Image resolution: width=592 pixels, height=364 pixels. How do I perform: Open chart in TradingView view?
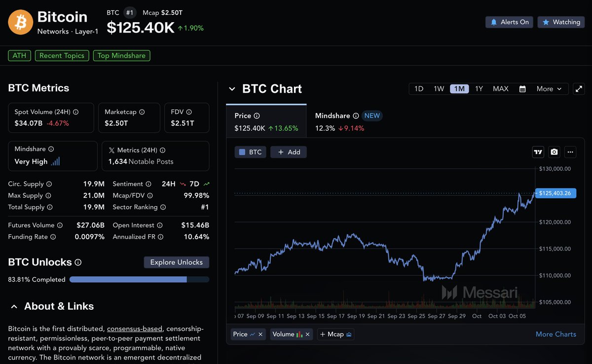pos(538,152)
